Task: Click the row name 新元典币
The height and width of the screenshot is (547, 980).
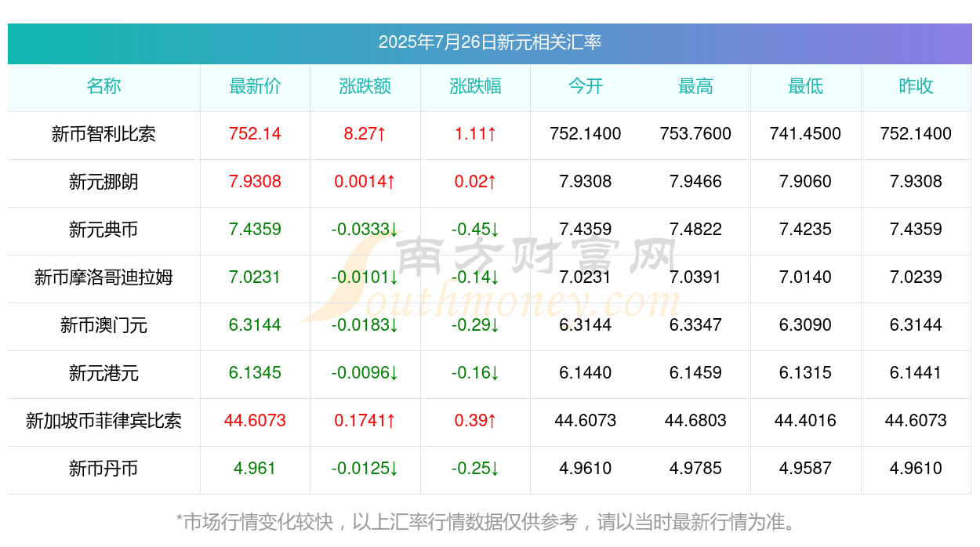Action: tap(103, 230)
